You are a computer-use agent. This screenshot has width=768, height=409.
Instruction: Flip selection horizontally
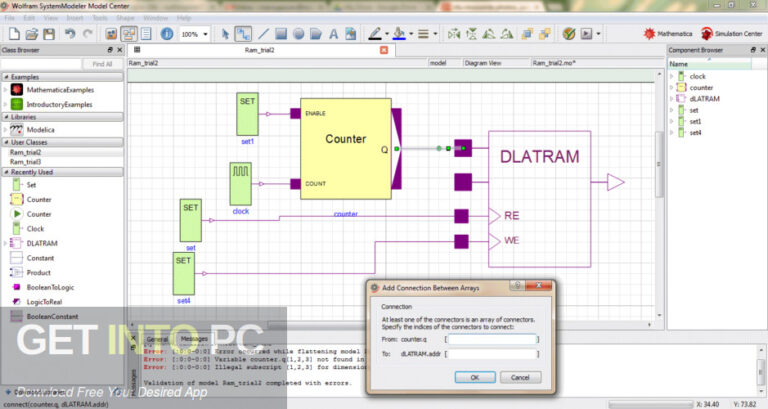pos(454,34)
